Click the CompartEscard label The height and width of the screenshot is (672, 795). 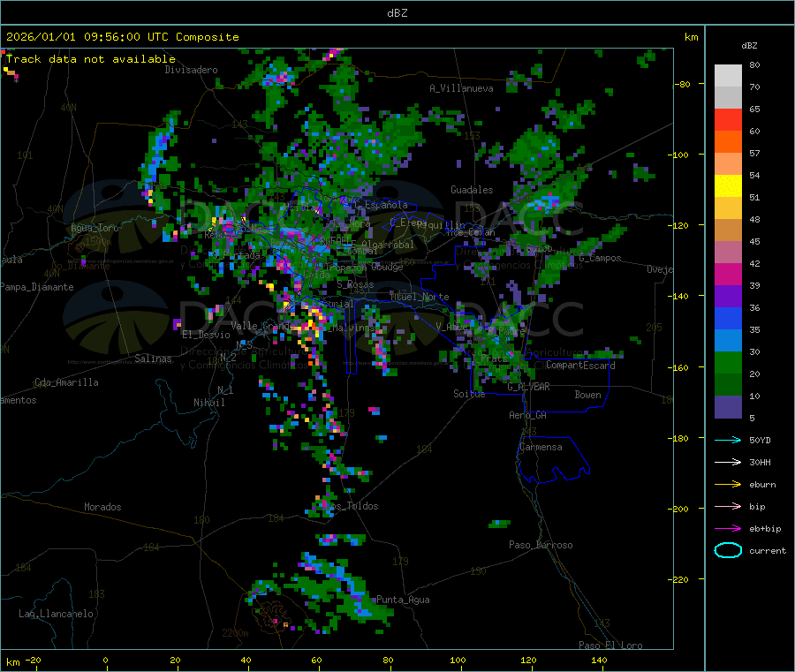point(580,365)
